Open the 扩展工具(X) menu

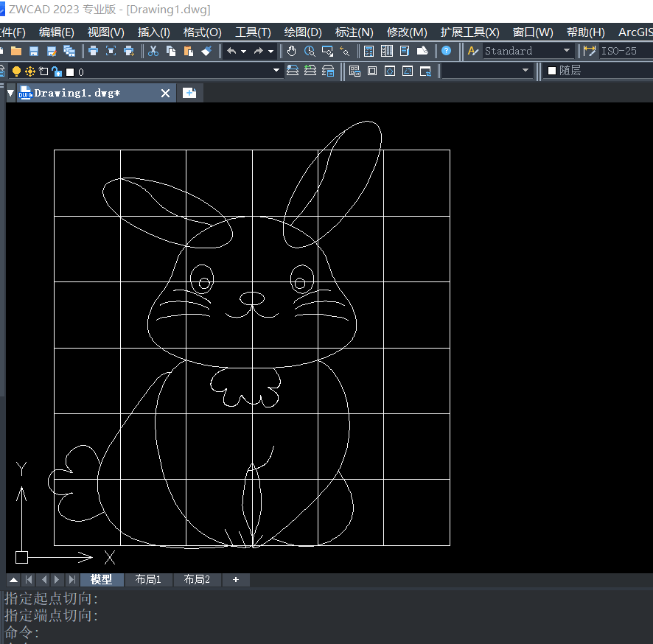469,32
